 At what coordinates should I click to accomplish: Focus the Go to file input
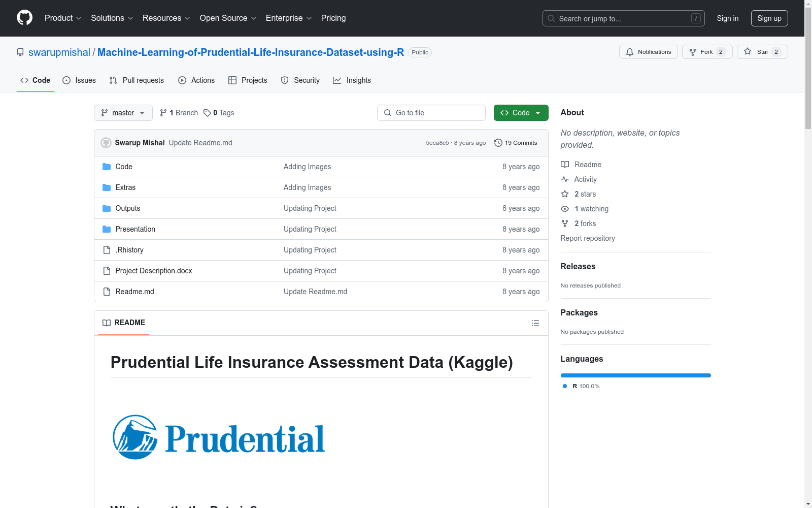[431, 113]
